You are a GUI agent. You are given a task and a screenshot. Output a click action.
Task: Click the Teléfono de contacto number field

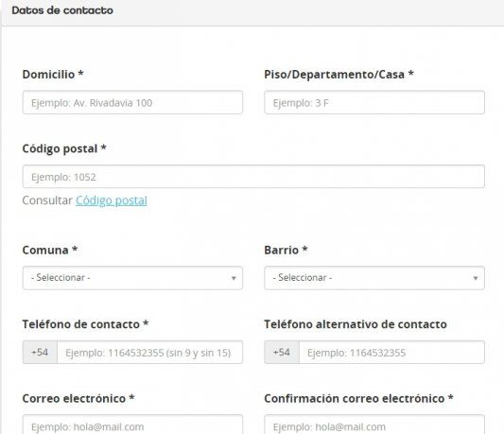[149, 353]
